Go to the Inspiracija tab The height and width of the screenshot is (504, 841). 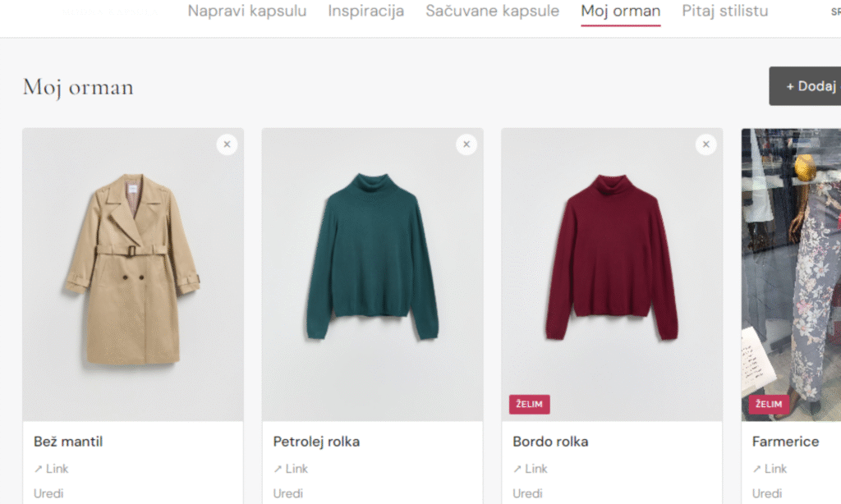click(366, 11)
